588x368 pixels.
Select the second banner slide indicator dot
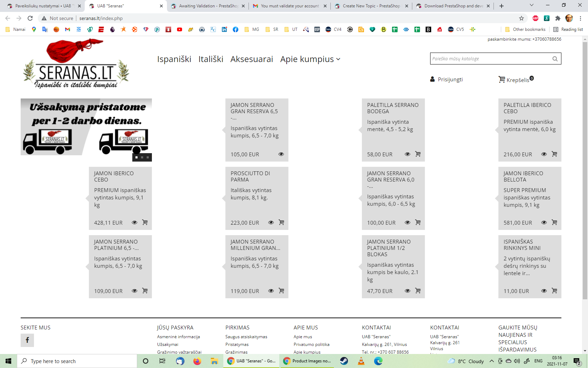click(x=142, y=157)
